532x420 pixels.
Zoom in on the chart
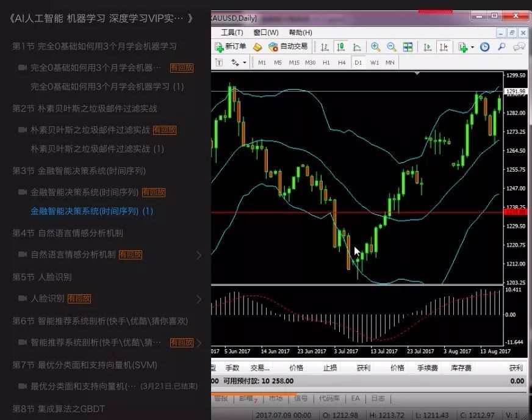pyautogui.click(x=375, y=47)
